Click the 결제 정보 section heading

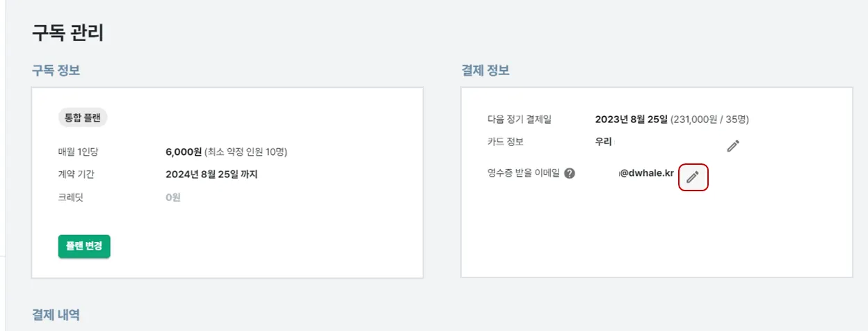[x=485, y=70]
